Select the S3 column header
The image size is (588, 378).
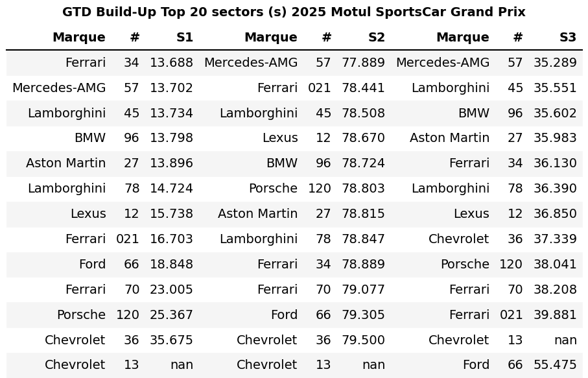click(568, 38)
